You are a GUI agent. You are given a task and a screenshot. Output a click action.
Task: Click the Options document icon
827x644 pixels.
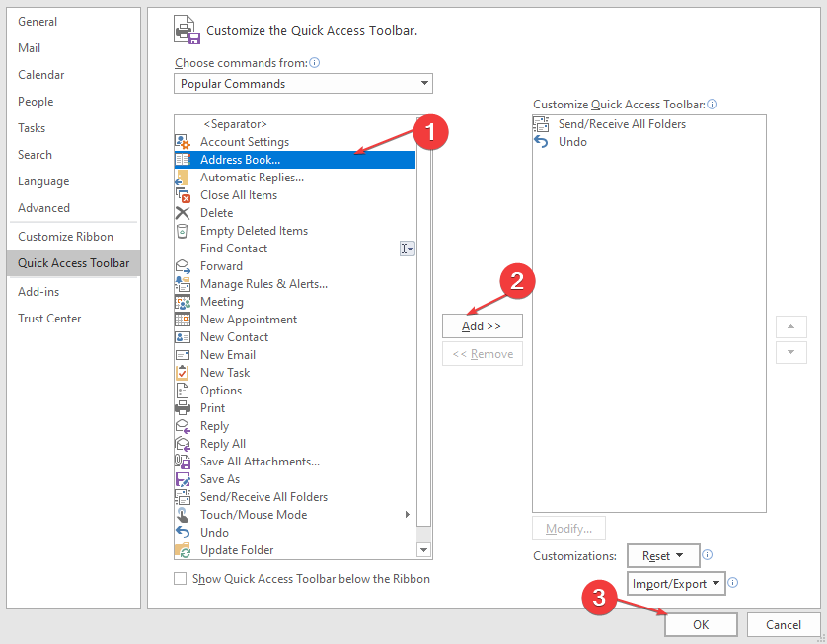coord(182,391)
